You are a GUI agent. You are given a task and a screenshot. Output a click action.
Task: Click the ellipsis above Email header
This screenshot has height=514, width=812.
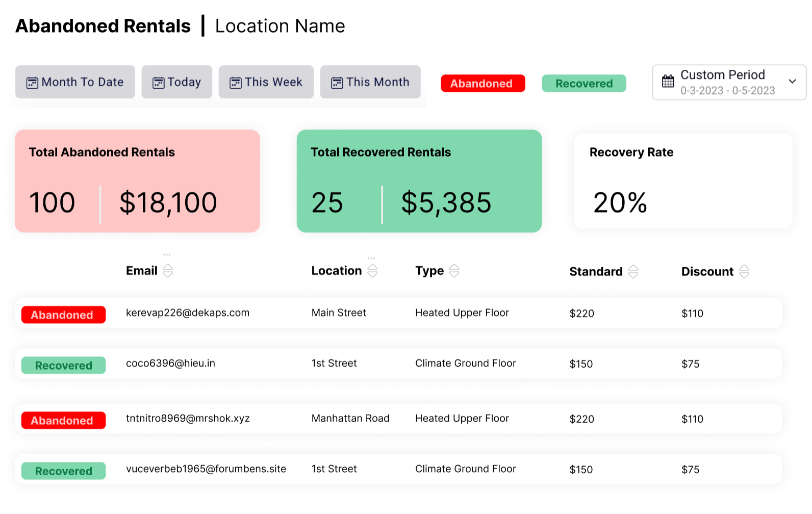pyautogui.click(x=167, y=254)
